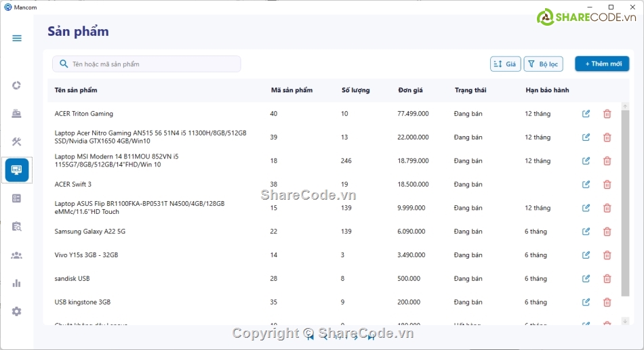Delete the Samsung Galaxy A22 5G product
The height and width of the screenshot is (350, 644).
(607, 232)
